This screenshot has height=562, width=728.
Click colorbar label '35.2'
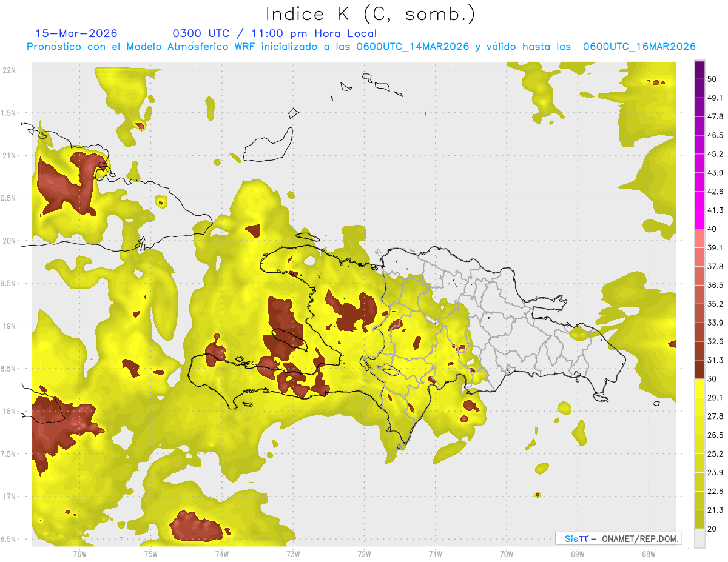[x=716, y=304]
